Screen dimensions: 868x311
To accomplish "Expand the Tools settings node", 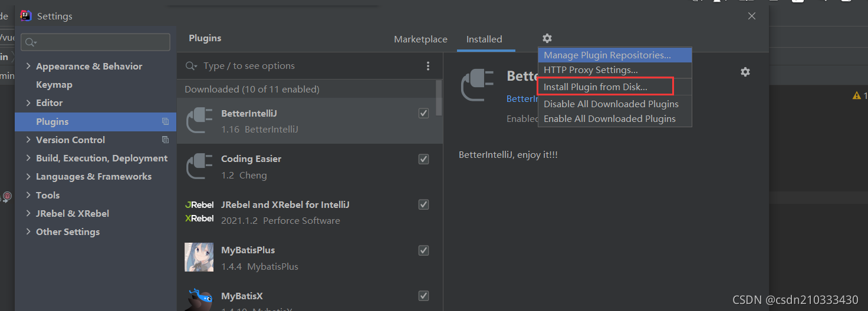I will pyautogui.click(x=28, y=195).
